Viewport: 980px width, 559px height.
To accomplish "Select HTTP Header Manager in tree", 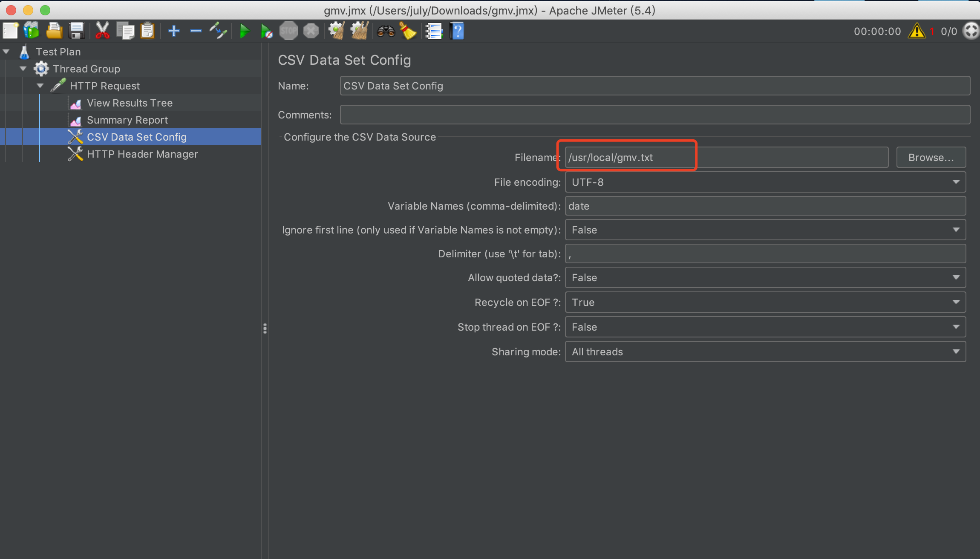I will click(x=142, y=154).
